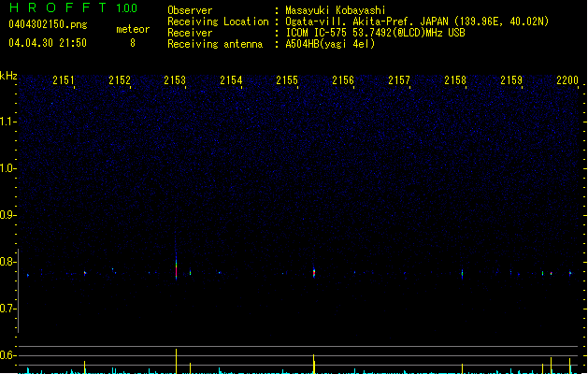Viewport: 588px width, 374px height.
Task: Click the 2156 time marker
Action: coord(343,79)
